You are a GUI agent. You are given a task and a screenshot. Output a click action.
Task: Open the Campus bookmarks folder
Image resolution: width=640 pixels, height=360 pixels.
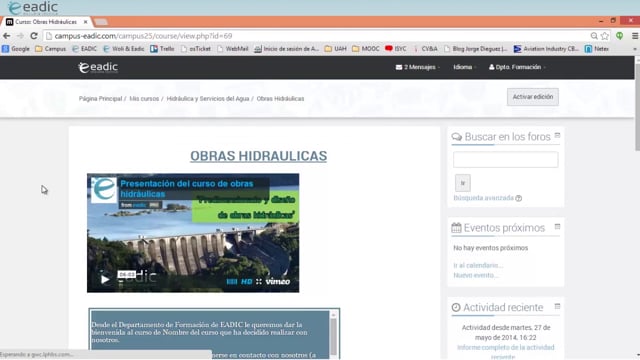pos(50,49)
